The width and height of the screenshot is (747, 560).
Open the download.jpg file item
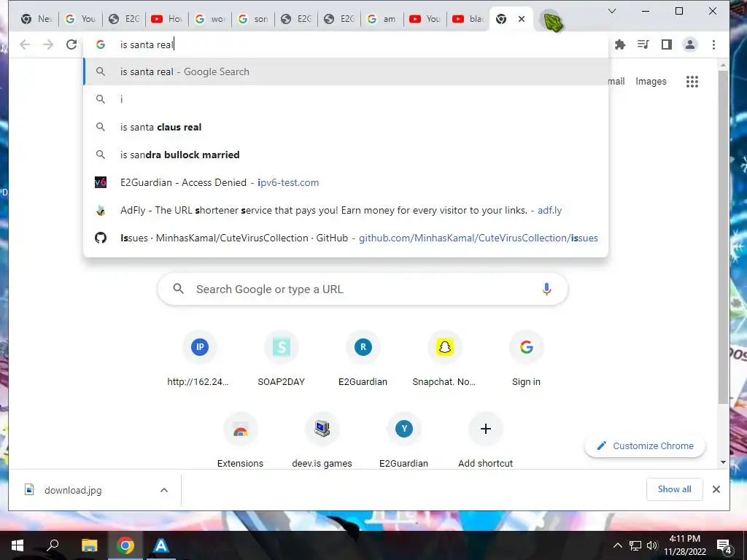[x=72, y=490]
